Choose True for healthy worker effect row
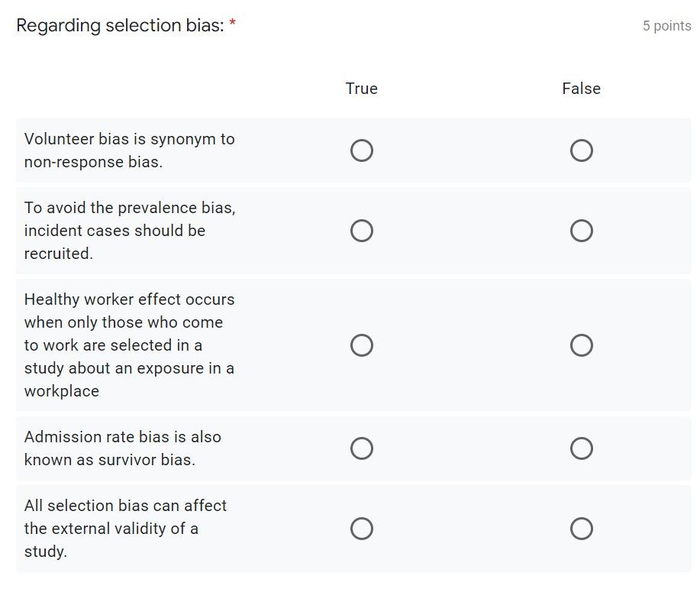This screenshot has width=700, height=605. click(x=362, y=345)
